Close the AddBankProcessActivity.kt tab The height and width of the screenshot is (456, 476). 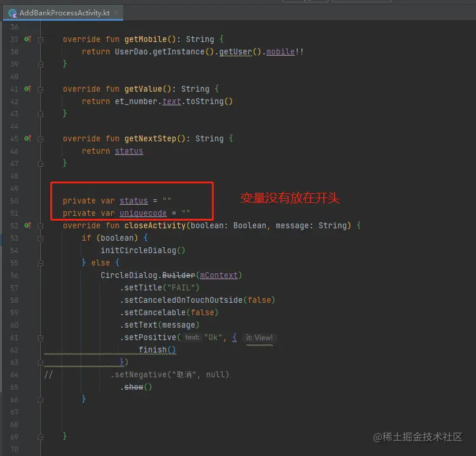pyautogui.click(x=116, y=12)
